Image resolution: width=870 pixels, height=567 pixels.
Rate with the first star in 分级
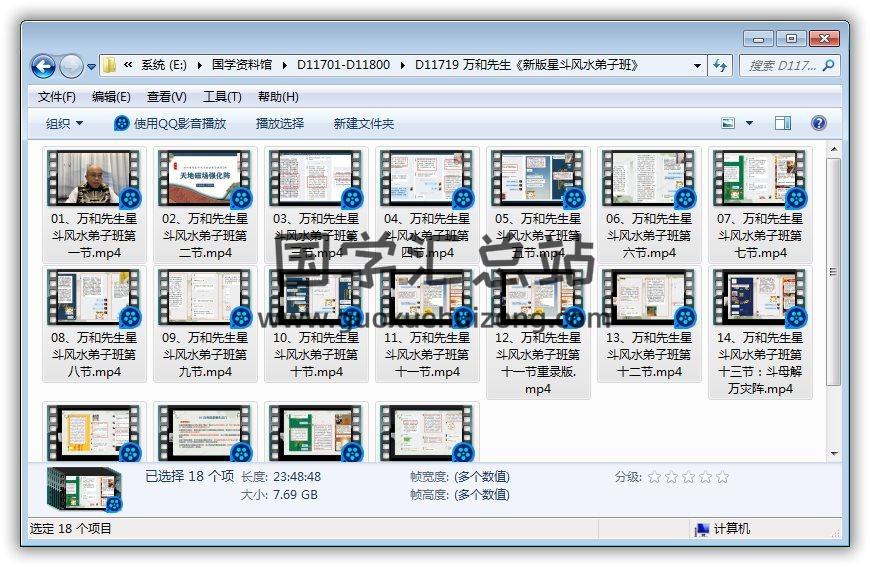pos(655,477)
